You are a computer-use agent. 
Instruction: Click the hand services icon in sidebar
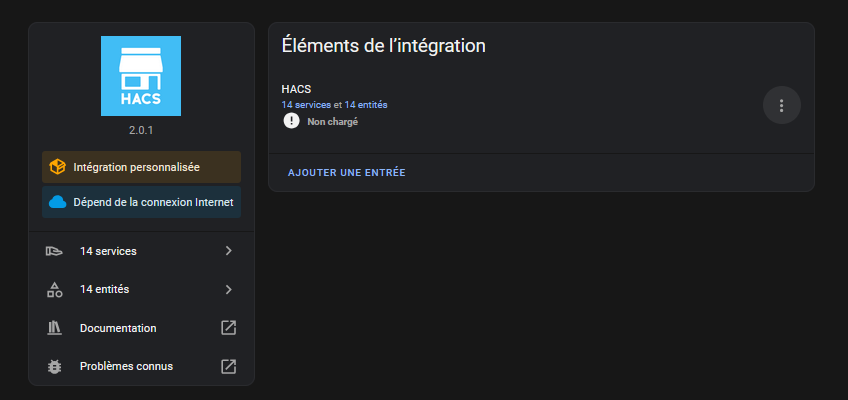pyautogui.click(x=54, y=251)
